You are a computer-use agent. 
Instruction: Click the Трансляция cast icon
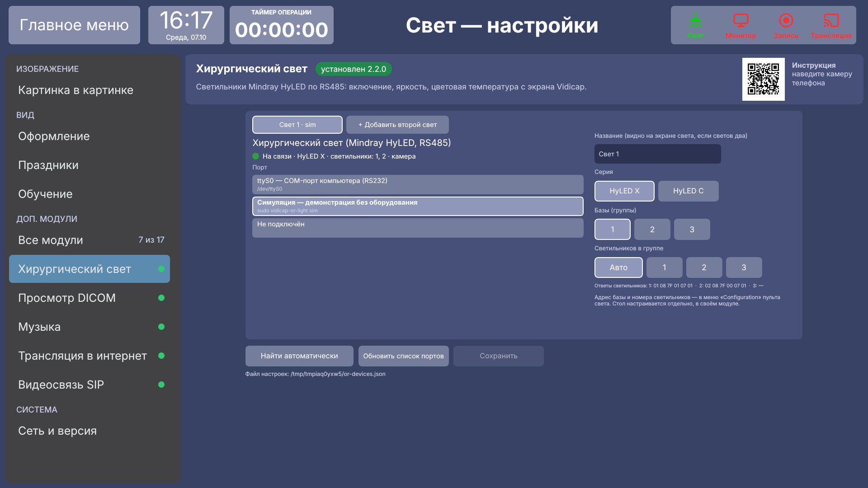click(831, 25)
